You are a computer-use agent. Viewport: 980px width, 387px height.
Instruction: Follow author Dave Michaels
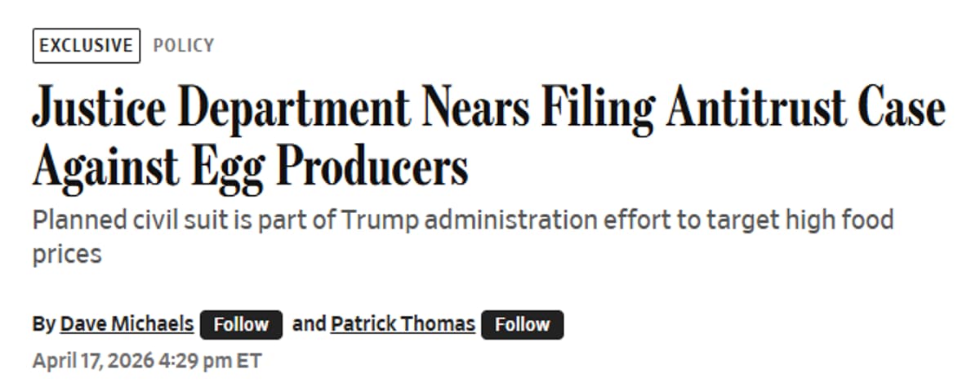pos(241,325)
